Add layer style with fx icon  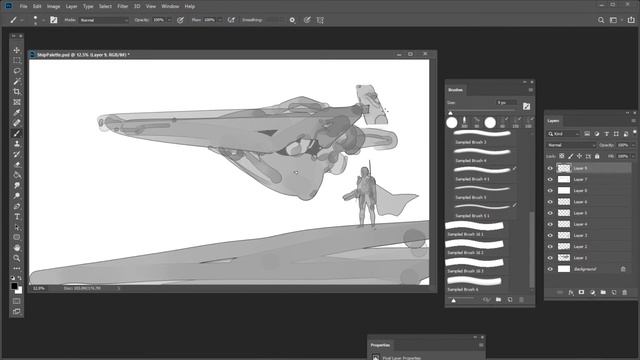coord(571,292)
